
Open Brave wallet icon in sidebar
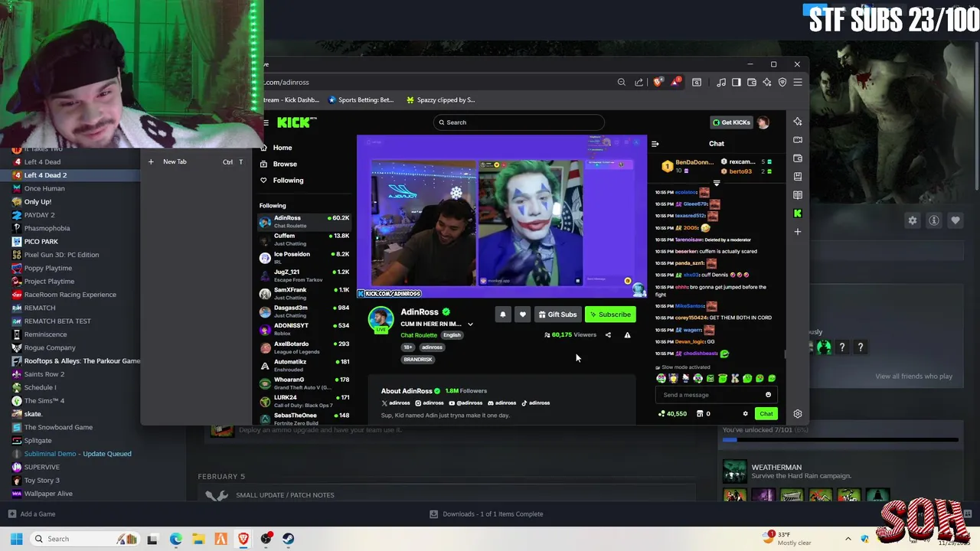pos(797,158)
